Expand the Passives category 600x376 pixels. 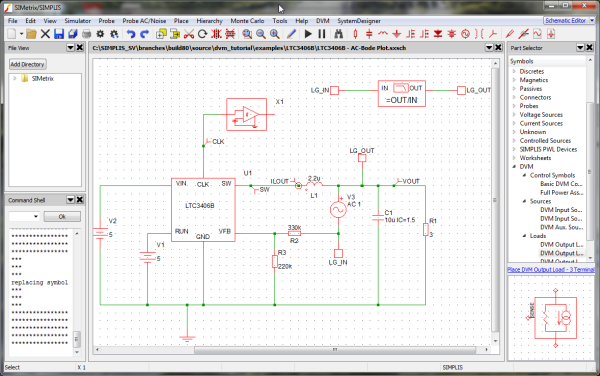click(514, 89)
